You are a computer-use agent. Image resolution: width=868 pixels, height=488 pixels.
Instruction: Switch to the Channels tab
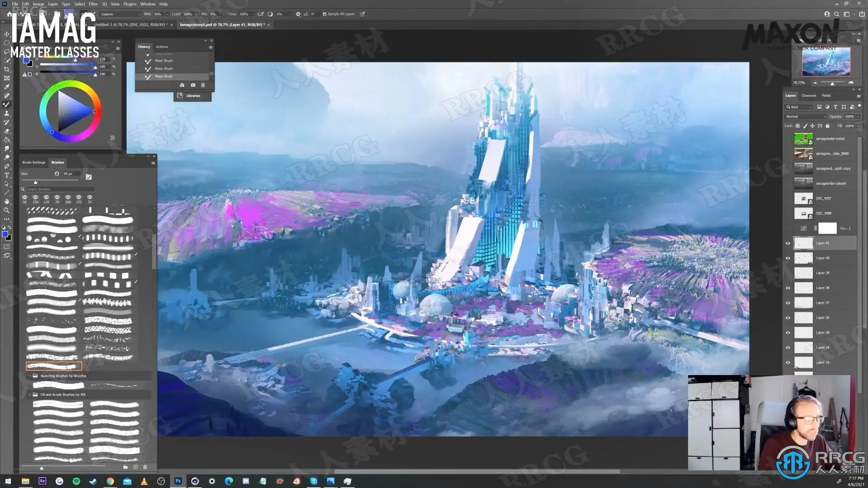tap(808, 95)
